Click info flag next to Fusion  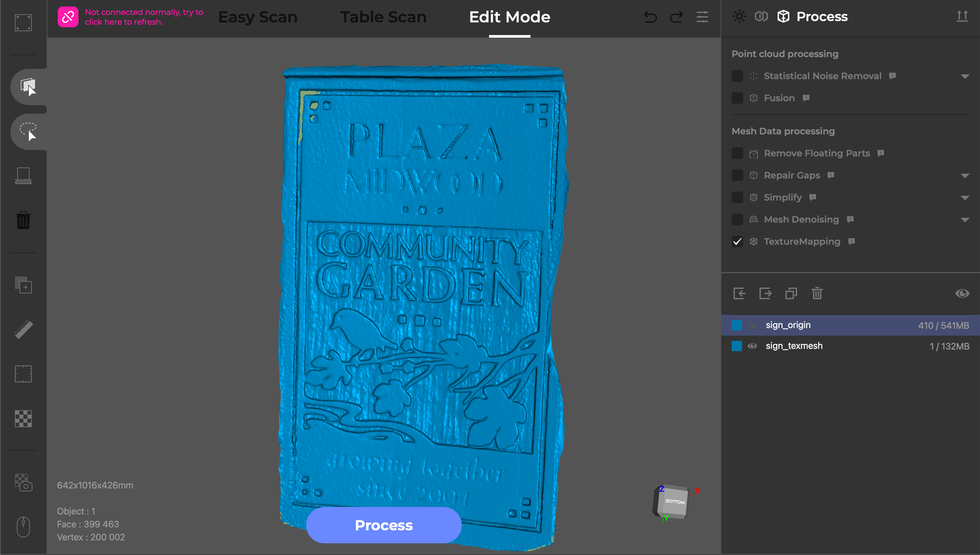[806, 98]
